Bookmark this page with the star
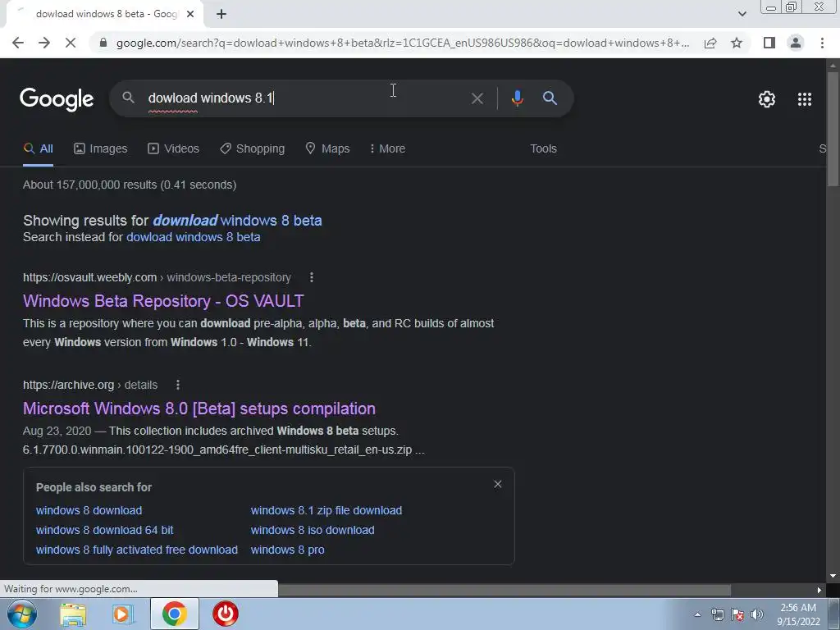This screenshot has height=630, width=840. point(737,43)
